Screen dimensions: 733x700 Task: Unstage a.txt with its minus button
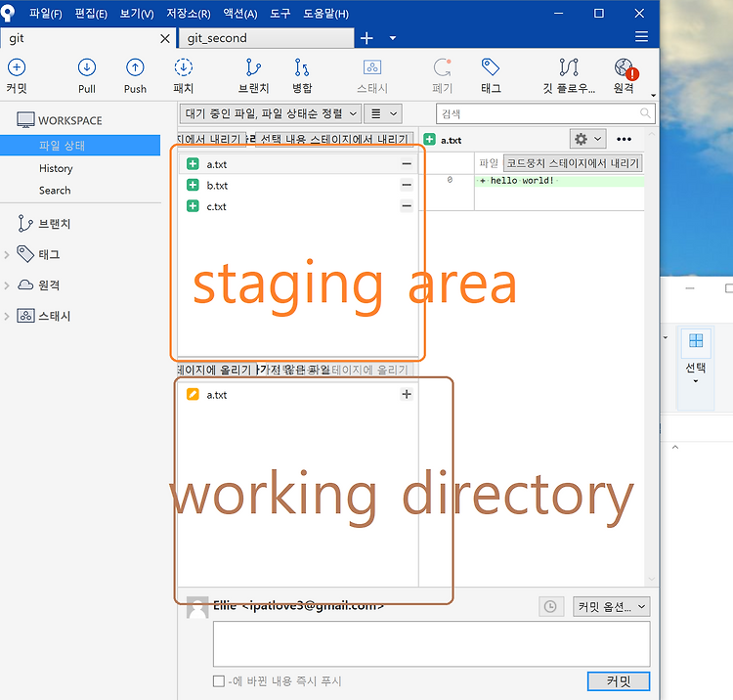pos(407,164)
